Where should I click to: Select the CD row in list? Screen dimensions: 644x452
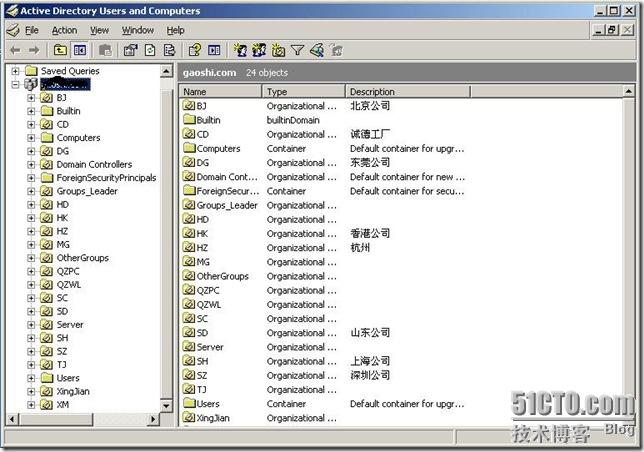pos(202,134)
